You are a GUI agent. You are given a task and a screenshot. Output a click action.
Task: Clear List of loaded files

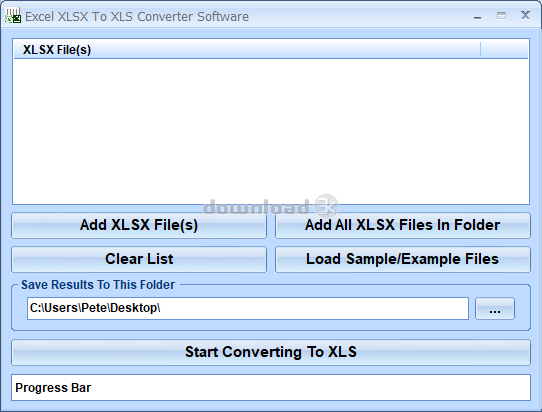139,259
